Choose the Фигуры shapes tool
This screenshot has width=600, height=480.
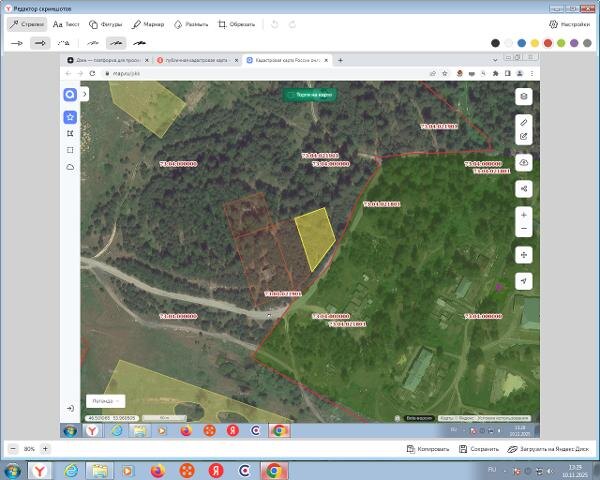click(x=105, y=24)
